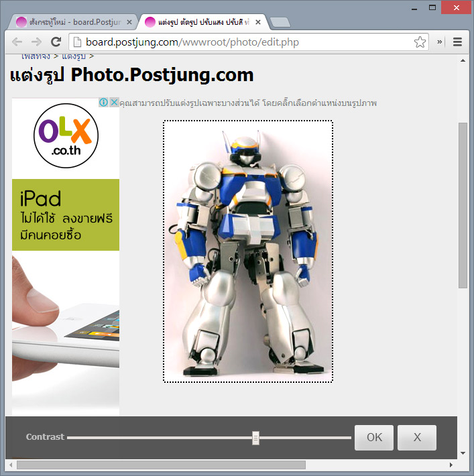Open a new browser tab
The width and height of the screenshot is (474, 476).
(279, 23)
